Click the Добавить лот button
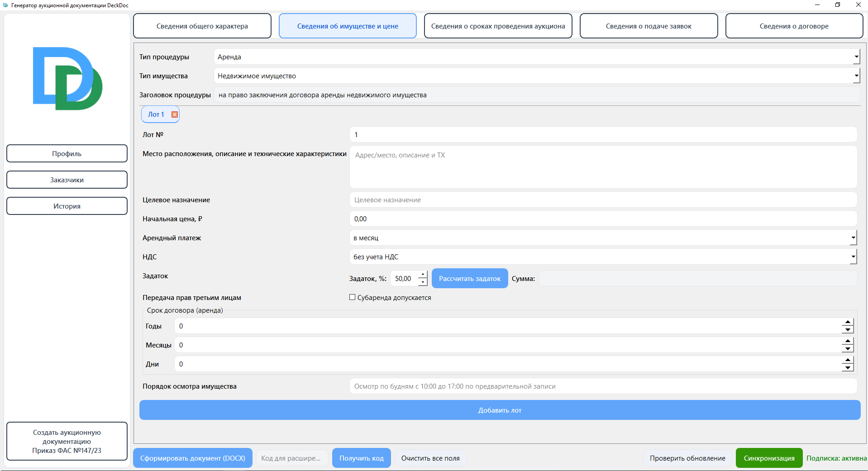The width and height of the screenshot is (868, 471). [x=500, y=410]
